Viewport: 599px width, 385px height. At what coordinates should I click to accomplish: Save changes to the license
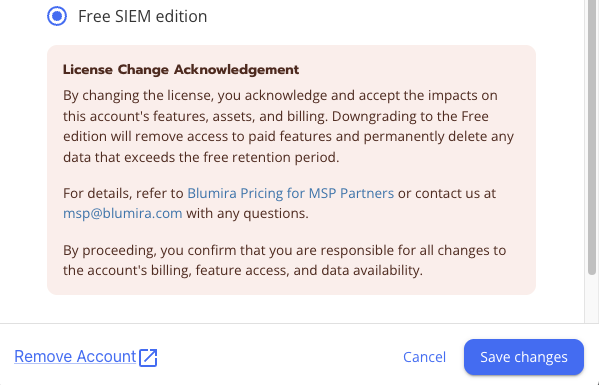click(x=524, y=357)
